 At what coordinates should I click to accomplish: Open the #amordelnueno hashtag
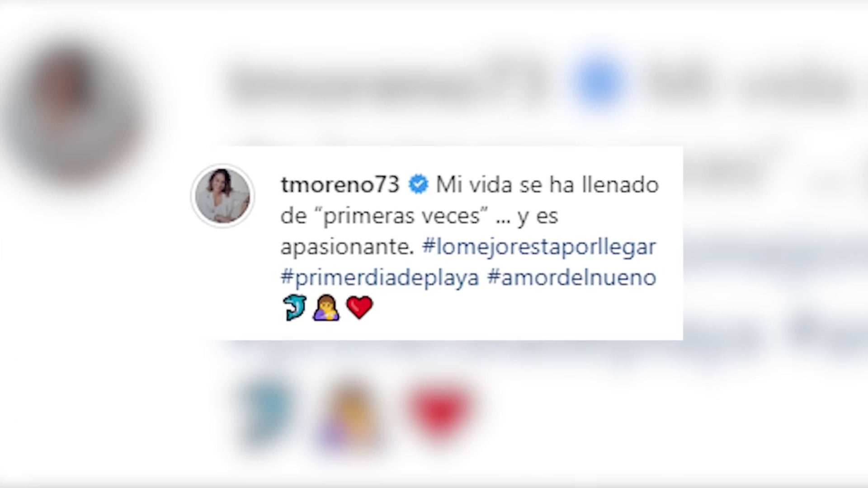click(x=571, y=277)
